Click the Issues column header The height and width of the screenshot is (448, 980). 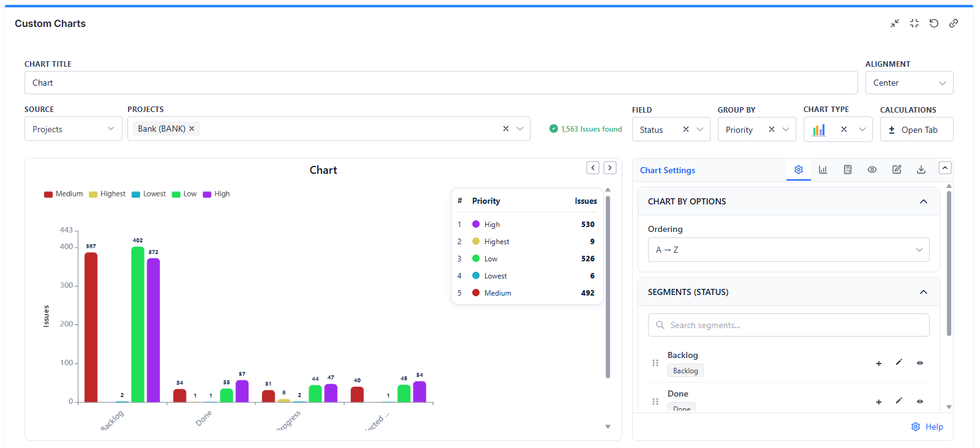[586, 201]
